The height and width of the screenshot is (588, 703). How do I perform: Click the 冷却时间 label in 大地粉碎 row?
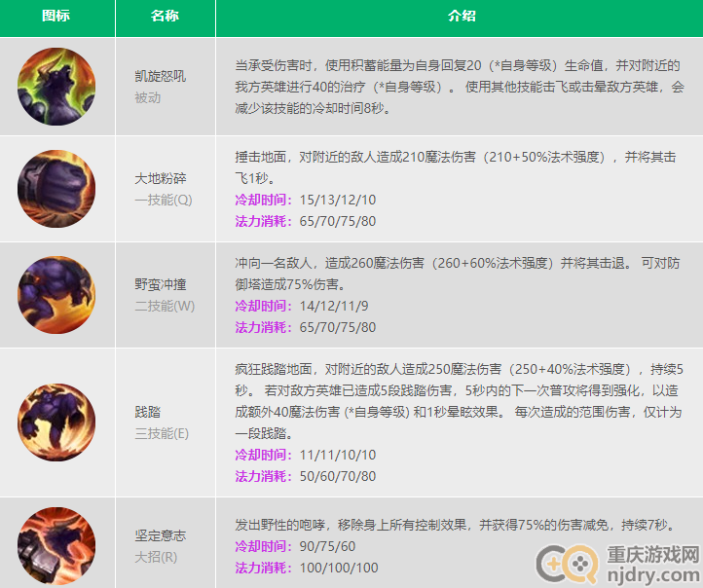(x=264, y=200)
